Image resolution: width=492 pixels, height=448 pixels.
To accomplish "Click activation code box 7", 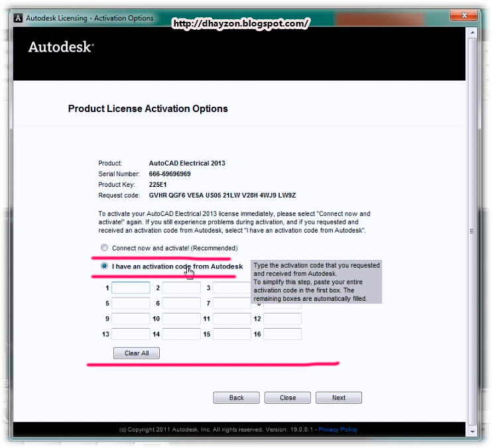I will point(232,303).
